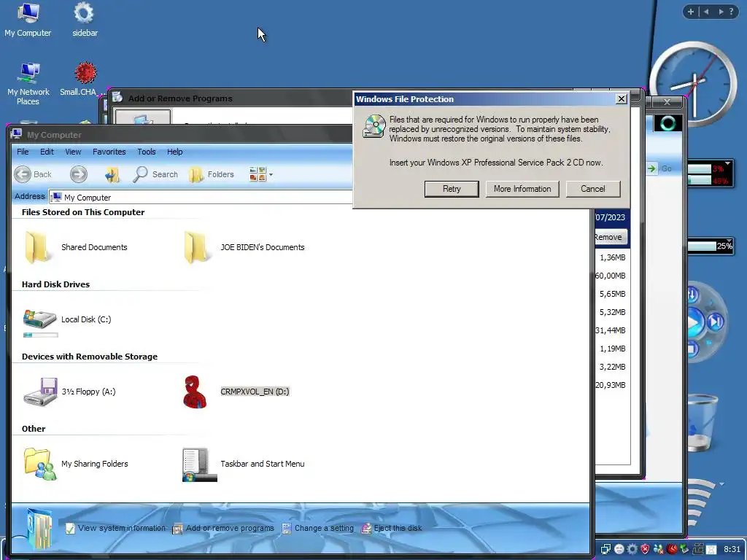Open the Tools menu
Image resolution: width=747 pixels, height=560 pixels.
[146, 152]
